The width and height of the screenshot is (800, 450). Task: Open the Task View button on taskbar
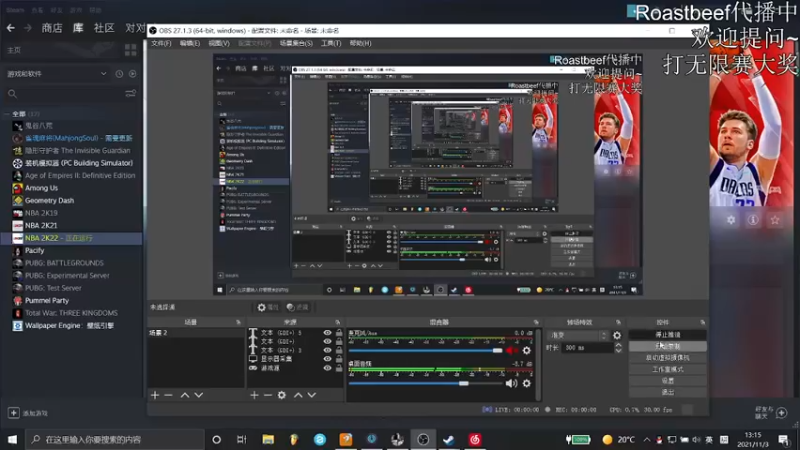[242, 439]
